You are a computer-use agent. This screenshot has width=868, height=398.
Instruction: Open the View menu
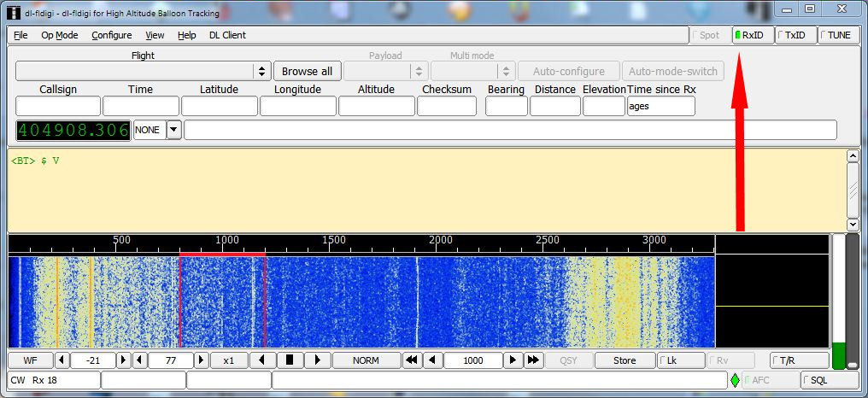point(155,35)
